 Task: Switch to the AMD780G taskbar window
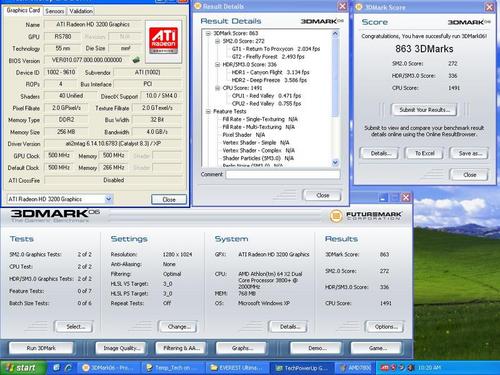point(355,368)
